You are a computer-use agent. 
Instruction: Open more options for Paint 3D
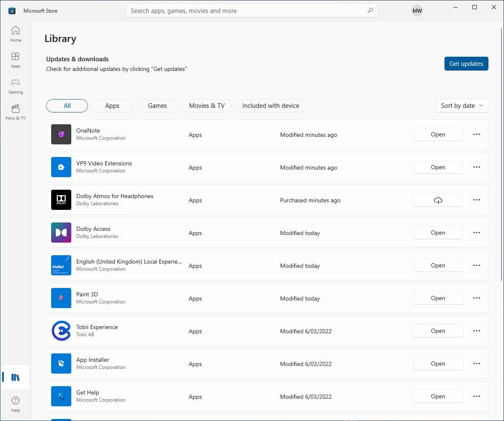(x=477, y=298)
